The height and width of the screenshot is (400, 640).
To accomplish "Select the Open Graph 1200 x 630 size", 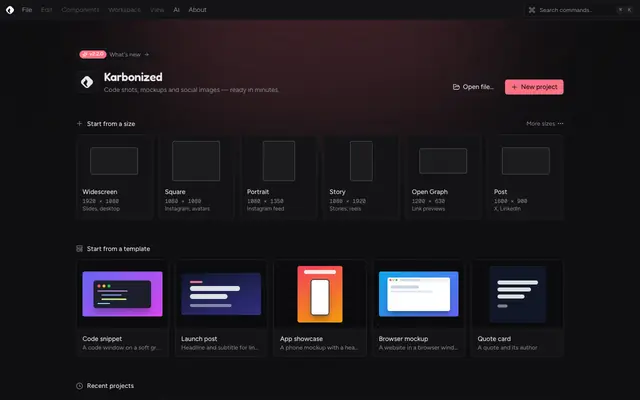I will point(443,177).
